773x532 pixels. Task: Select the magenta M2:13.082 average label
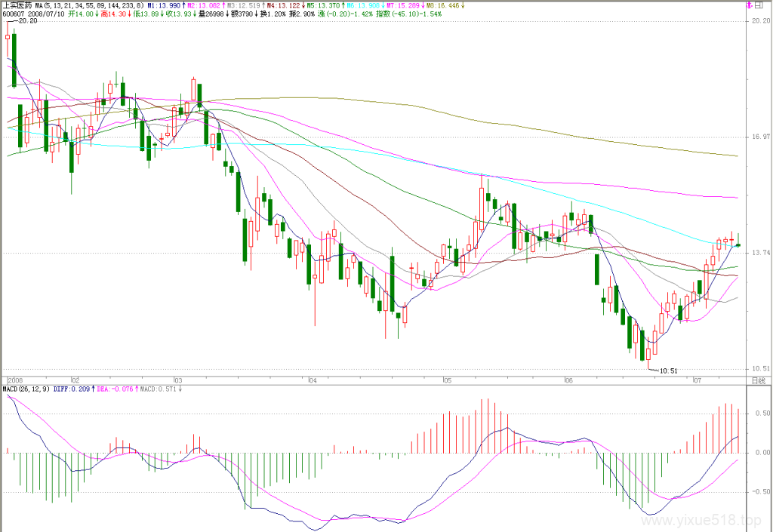coord(205,5)
